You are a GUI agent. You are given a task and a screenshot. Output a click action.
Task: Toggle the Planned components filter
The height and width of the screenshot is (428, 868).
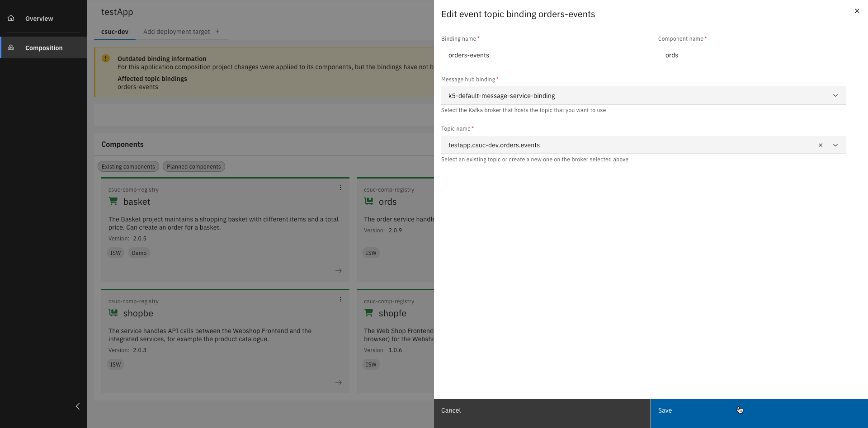pos(193,166)
